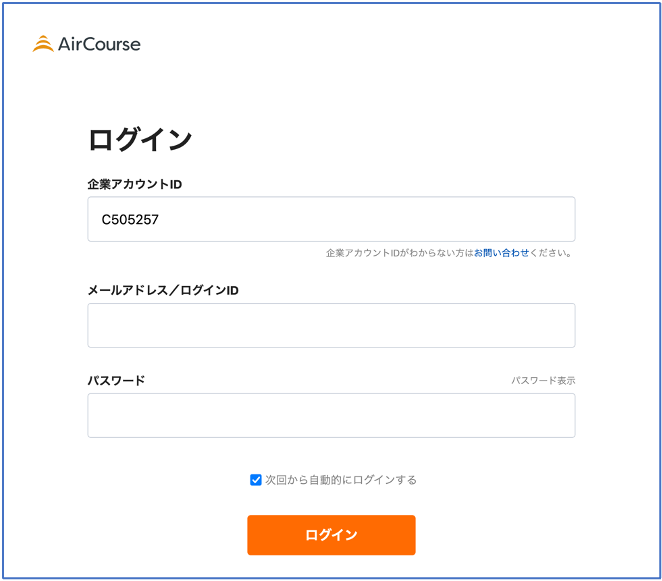
Task: Click the orange AirCourse logo icon
Action: pyautogui.click(x=43, y=44)
